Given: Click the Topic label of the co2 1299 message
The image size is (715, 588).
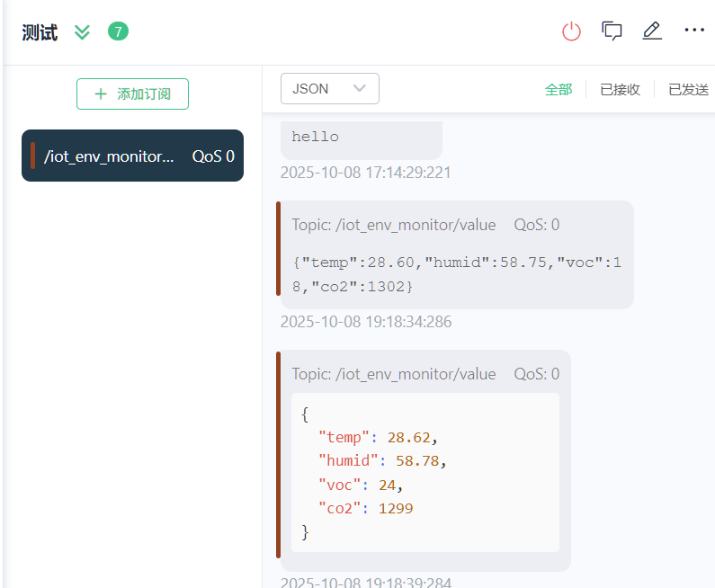Looking at the screenshot, I should coord(393,374).
